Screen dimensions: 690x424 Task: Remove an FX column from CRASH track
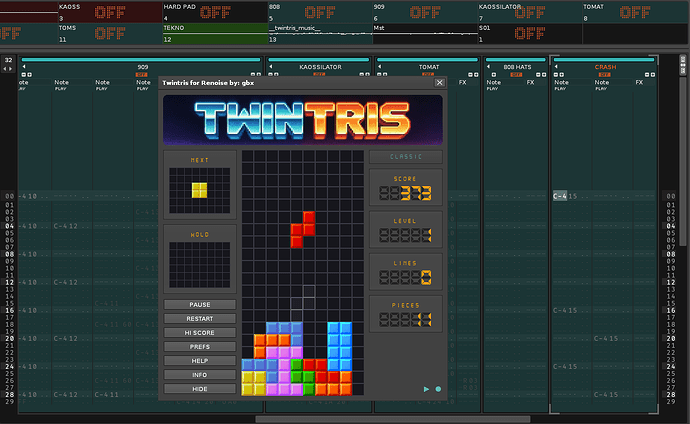click(647, 75)
